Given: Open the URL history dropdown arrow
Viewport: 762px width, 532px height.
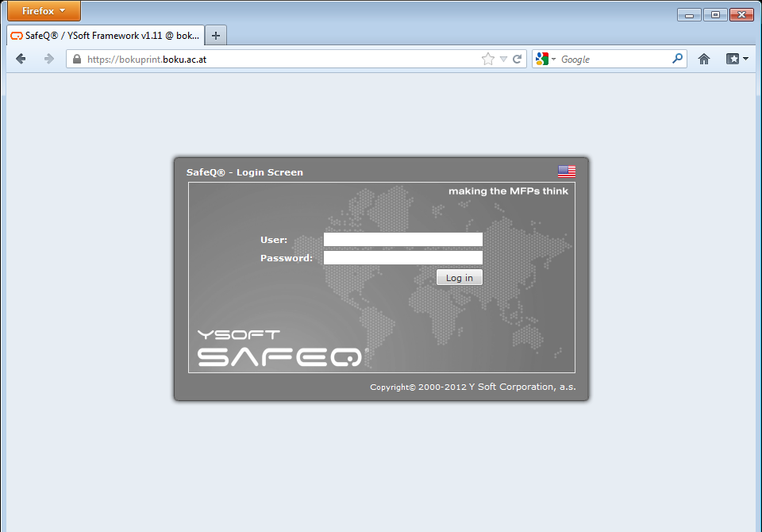Looking at the screenshot, I should click(x=503, y=60).
